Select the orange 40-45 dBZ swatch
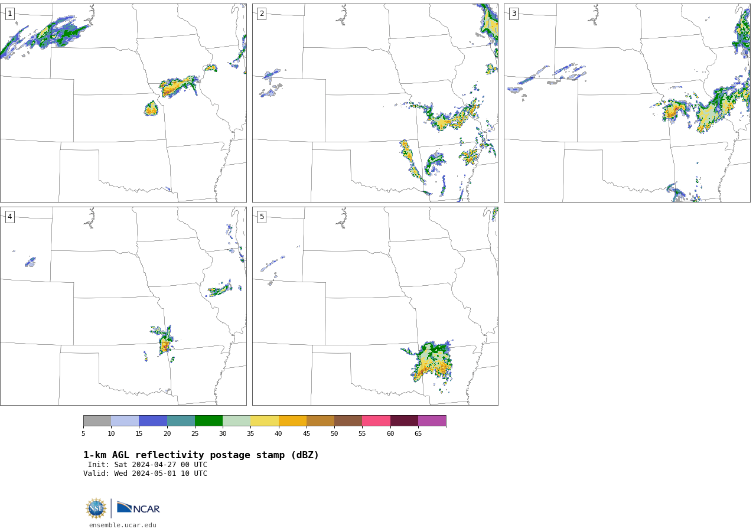Image resolution: width=756 pixels, height=532 pixels. click(x=292, y=420)
